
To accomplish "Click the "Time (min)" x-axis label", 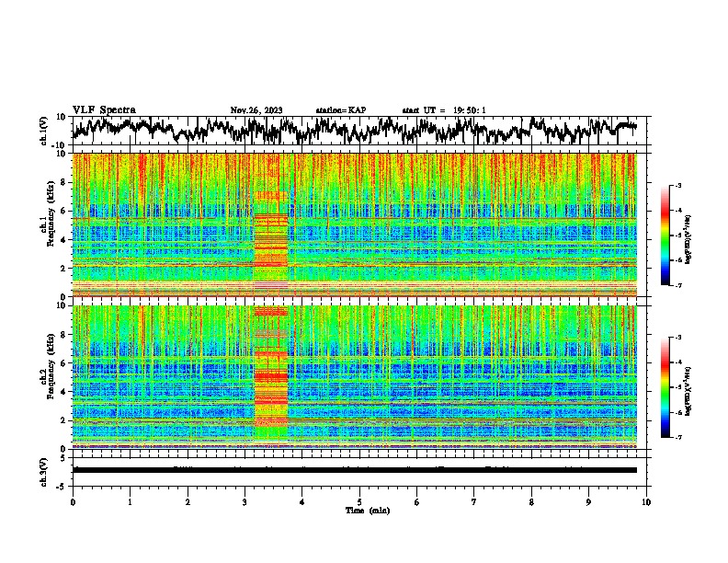I will pos(368,511).
